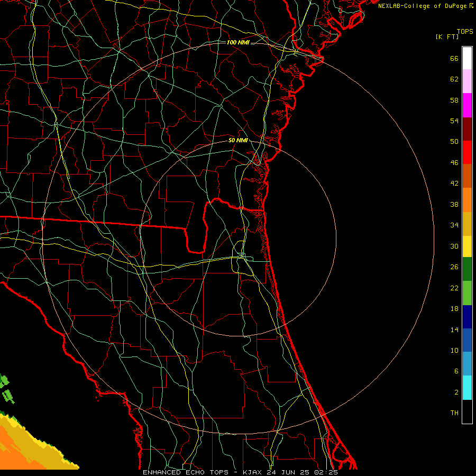Click the legend value "18"
The image size is (476, 476).
point(454,309)
